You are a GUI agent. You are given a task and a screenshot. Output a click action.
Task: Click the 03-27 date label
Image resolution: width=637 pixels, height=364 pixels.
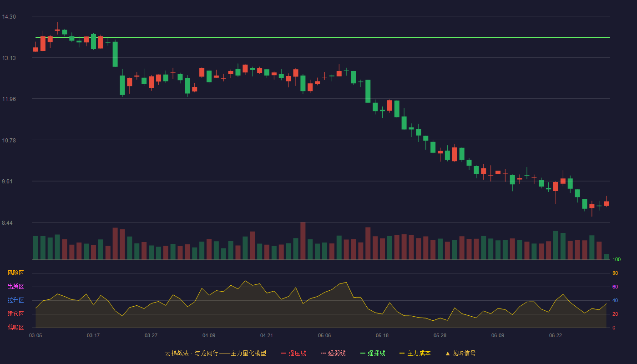point(151,335)
